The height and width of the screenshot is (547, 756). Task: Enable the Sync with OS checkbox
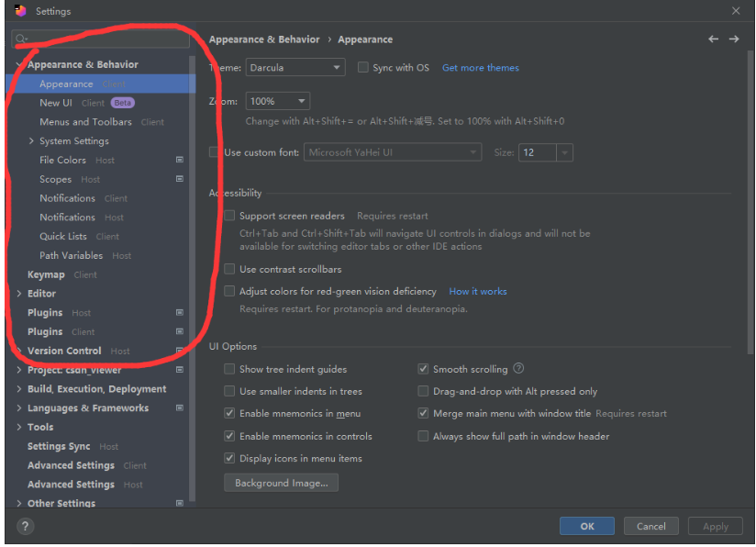[x=363, y=68]
